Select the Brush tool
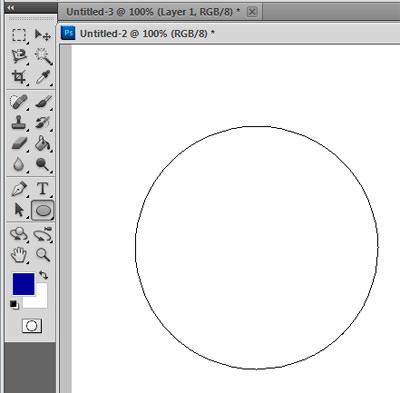 click(x=43, y=102)
